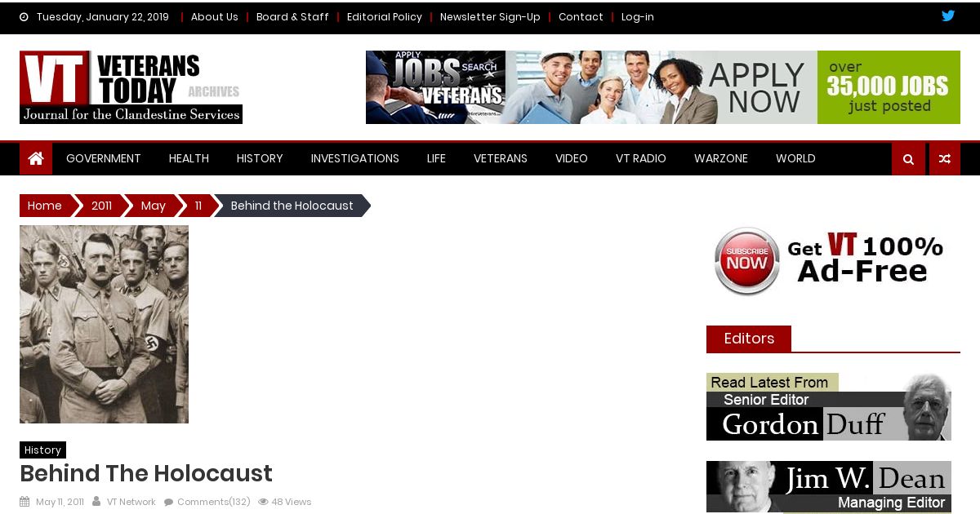Click the red Subscribe Now button
This screenshot has width=980, height=514.
pyautogui.click(x=746, y=261)
